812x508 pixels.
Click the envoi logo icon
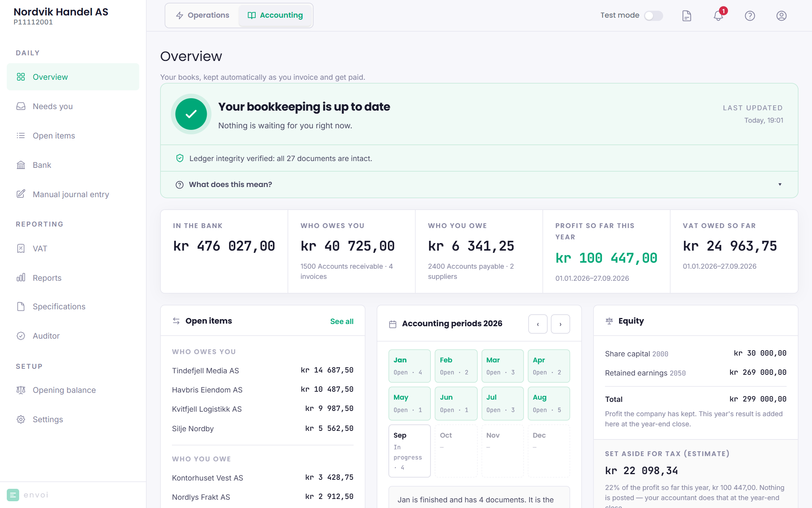[13, 495]
